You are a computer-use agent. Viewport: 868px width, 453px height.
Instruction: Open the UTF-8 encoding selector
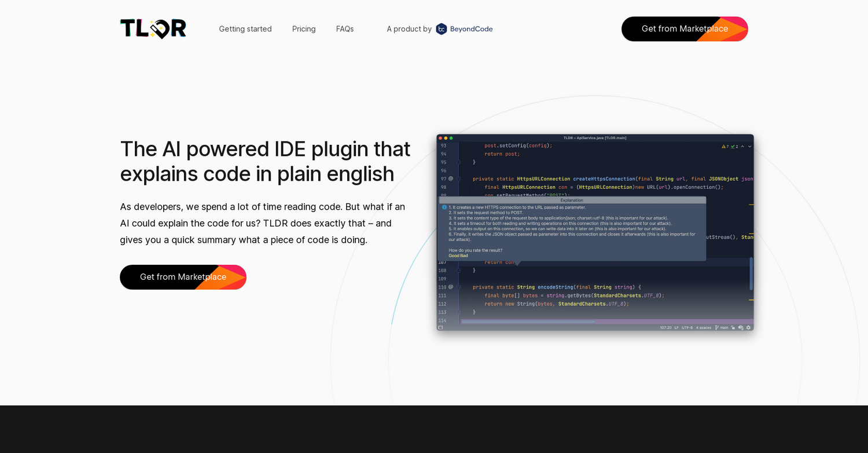tap(686, 327)
